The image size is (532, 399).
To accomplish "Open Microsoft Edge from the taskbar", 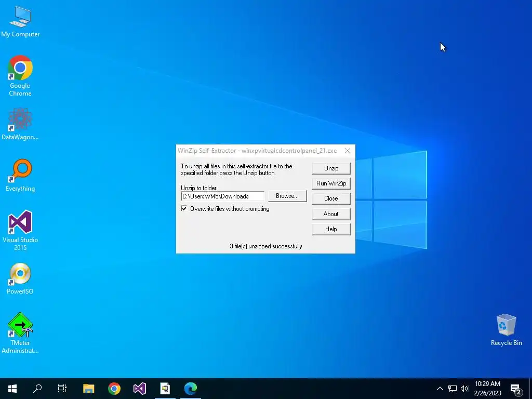I will coord(191,389).
